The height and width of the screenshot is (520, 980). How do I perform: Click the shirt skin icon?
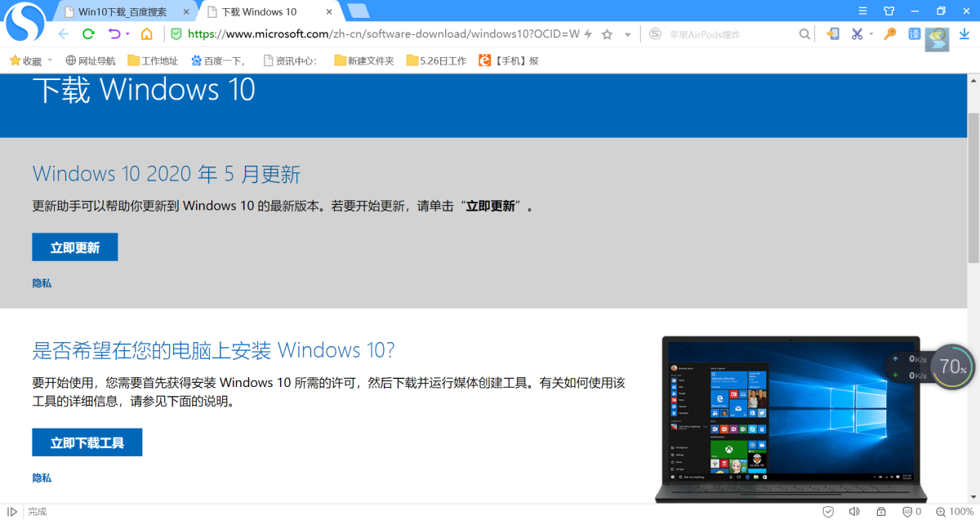tap(889, 11)
